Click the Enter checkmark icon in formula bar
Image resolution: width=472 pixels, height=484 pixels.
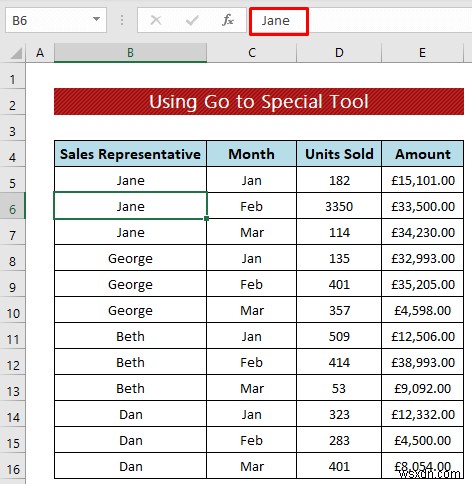point(192,20)
